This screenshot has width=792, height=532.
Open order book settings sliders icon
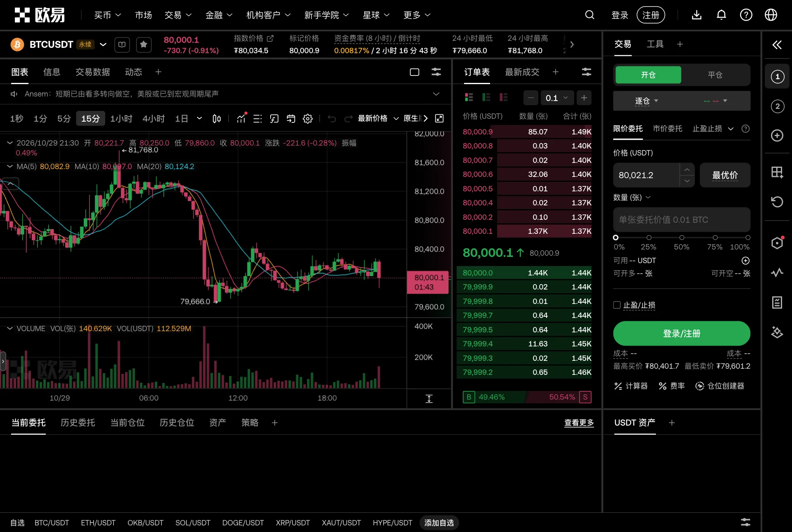[586, 72]
